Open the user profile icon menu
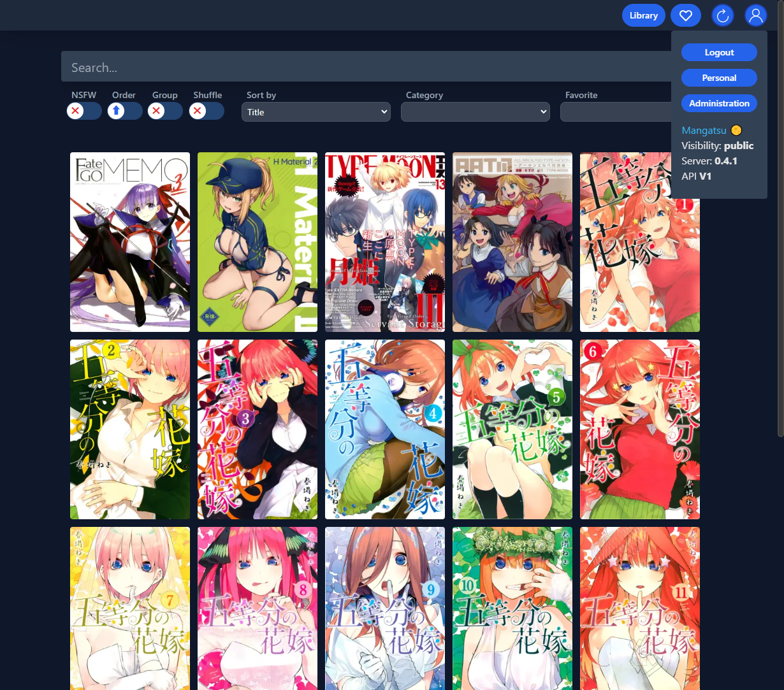The width and height of the screenshot is (784, 690). click(756, 15)
